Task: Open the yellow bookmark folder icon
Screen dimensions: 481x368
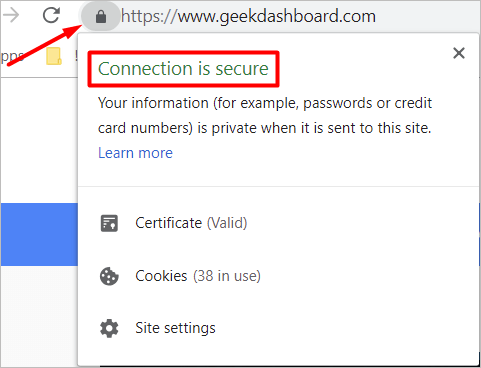Action: coord(54,56)
